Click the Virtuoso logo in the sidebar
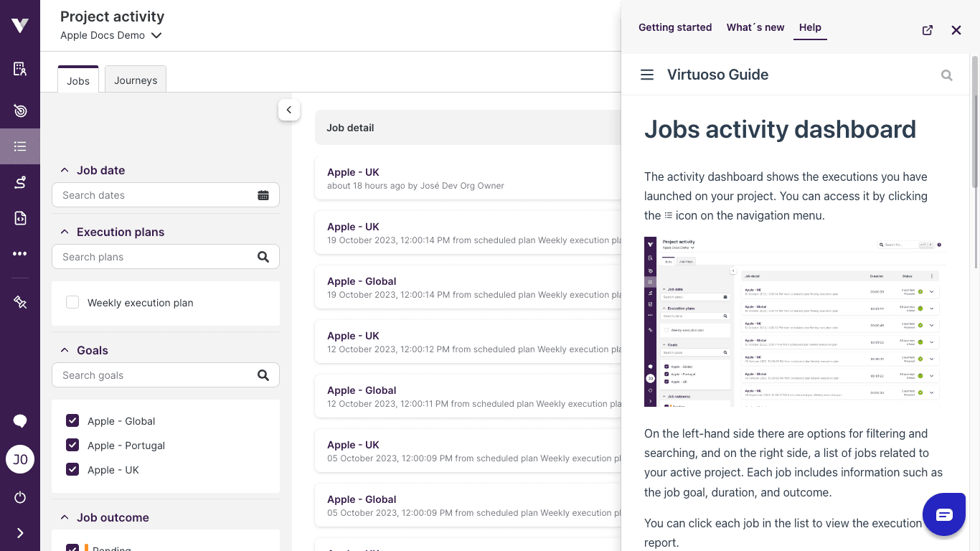Screen dimensions: 980x551 pos(20,26)
